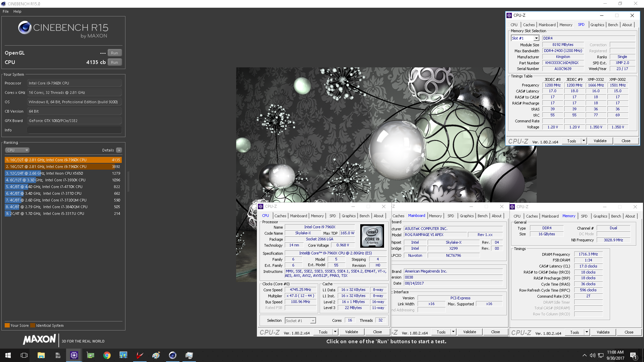Open Tools dropdown arrow in CPU tab window
The width and height of the screenshot is (644, 362).
click(335, 332)
